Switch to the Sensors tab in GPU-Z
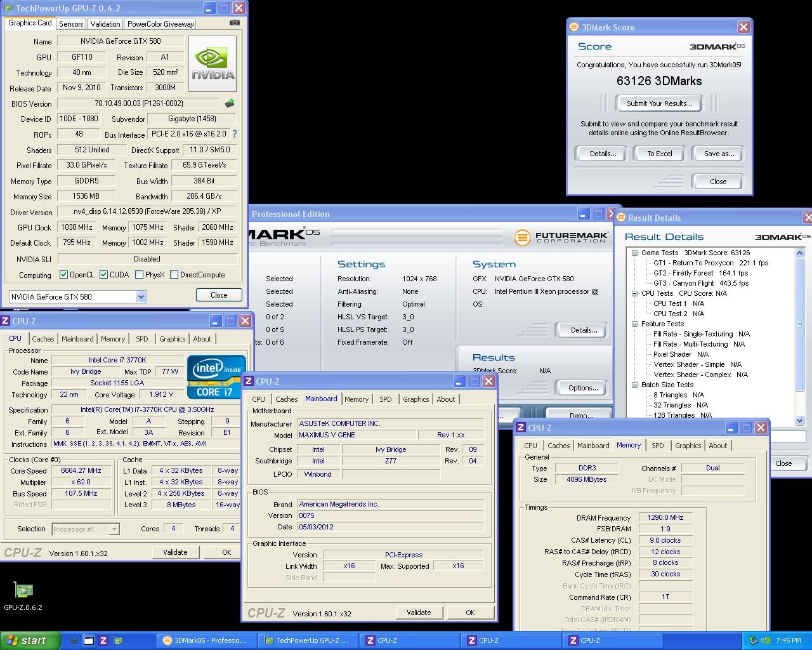This screenshot has height=650, width=812. pyautogui.click(x=71, y=23)
